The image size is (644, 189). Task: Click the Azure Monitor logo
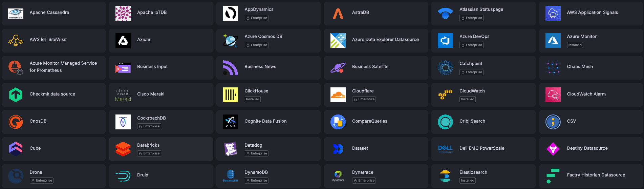click(553, 41)
